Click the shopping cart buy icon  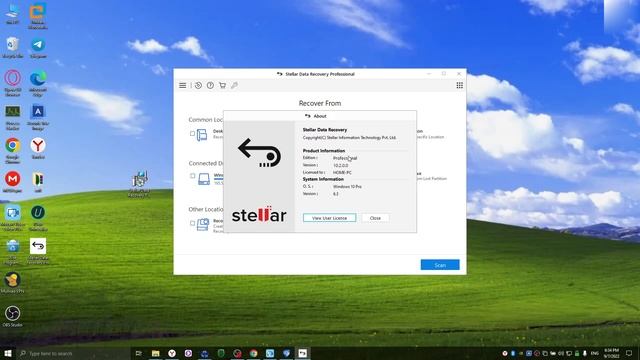(x=222, y=85)
